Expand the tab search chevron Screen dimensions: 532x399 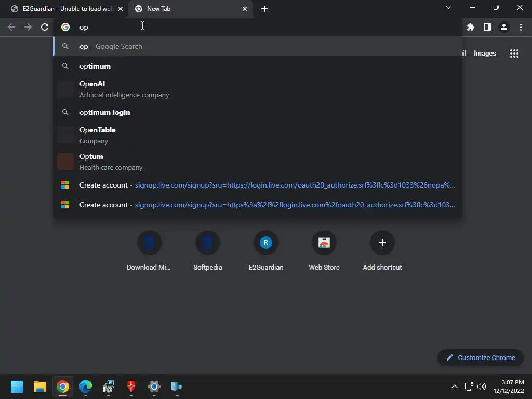448,7
